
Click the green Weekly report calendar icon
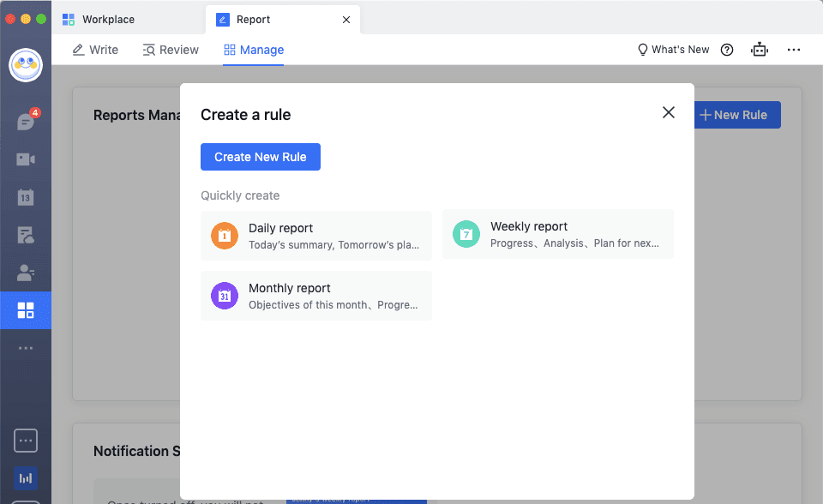(466, 234)
